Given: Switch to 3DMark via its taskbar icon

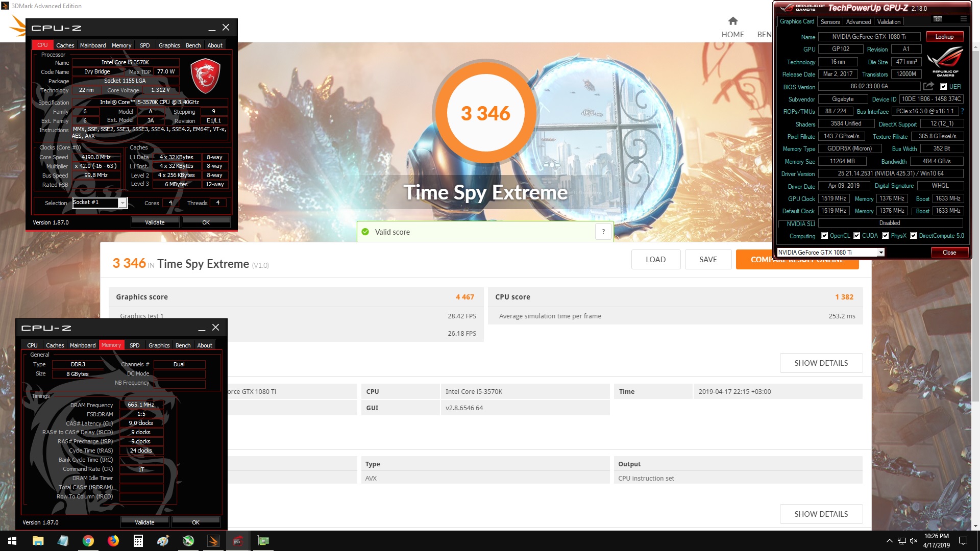Looking at the screenshot, I should coord(213,541).
